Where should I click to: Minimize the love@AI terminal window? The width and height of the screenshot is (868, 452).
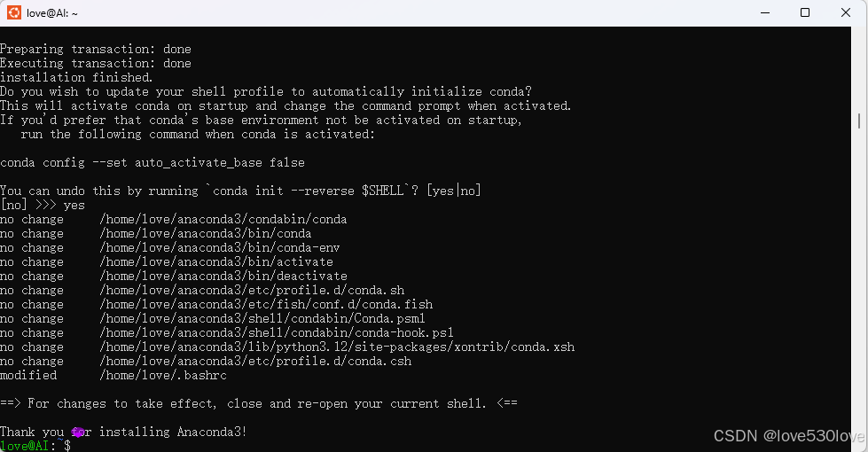pyautogui.click(x=765, y=12)
